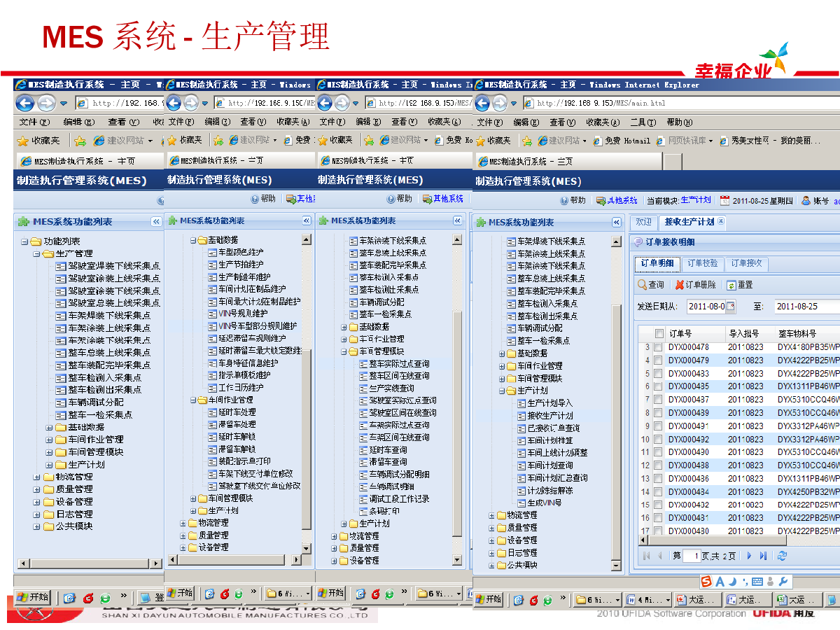Open the 欢迎 tab
This screenshot has width=840, height=630.
click(643, 222)
